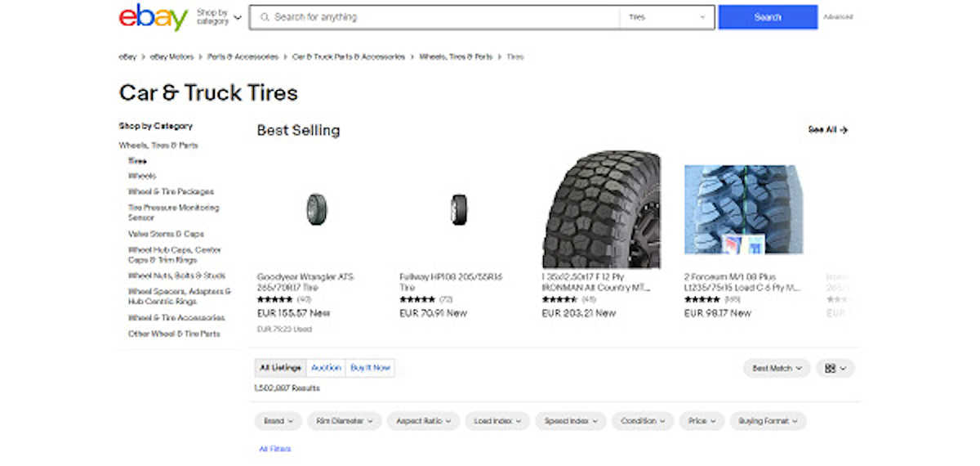
Task: Open the Tires category search dropdown
Action: 666,17
